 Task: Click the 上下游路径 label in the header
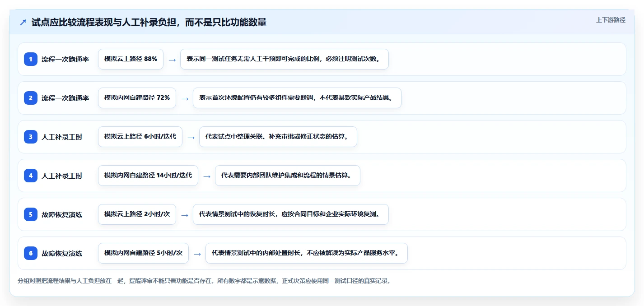pos(611,20)
